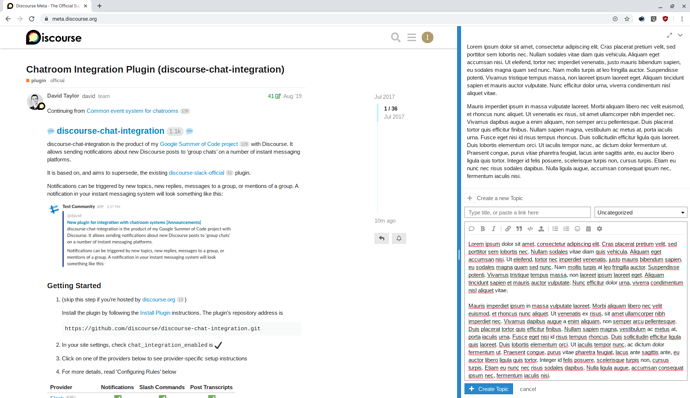Expand the composer to fullscreen
The height and width of the screenshot is (398, 690).
click(x=669, y=35)
